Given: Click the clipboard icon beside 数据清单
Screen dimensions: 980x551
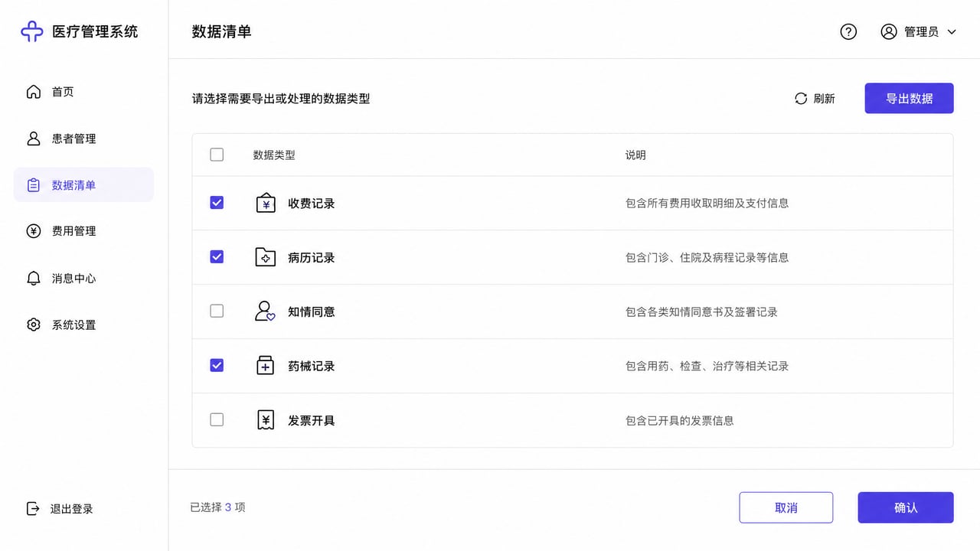Looking at the screenshot, I should (x=34, y=185).
